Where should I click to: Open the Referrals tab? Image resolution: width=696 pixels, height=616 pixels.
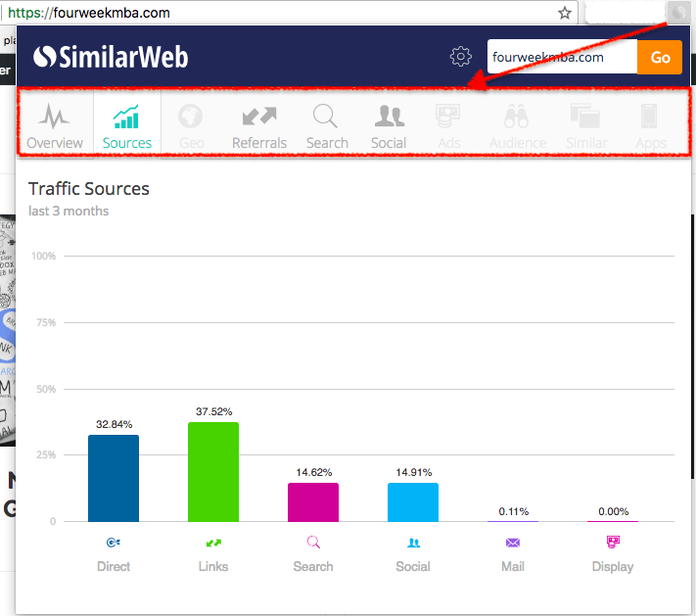pyautogui.click(x=259, y=126)
